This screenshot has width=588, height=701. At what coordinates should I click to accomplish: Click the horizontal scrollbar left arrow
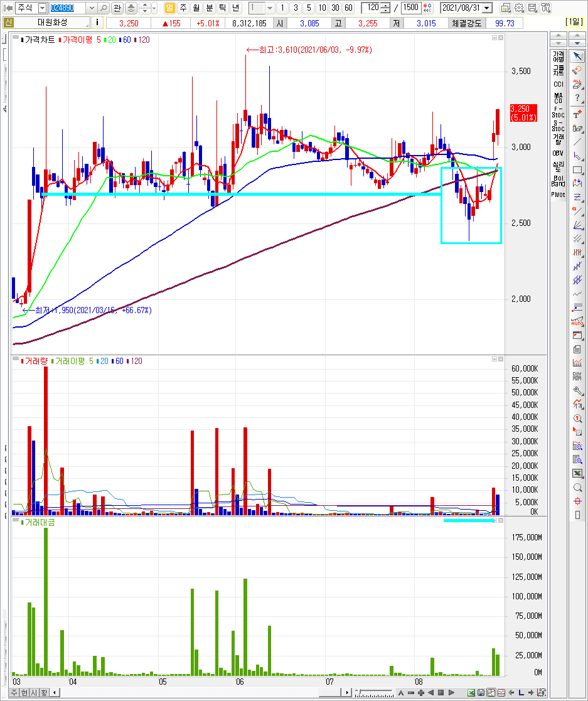point(55,692)
